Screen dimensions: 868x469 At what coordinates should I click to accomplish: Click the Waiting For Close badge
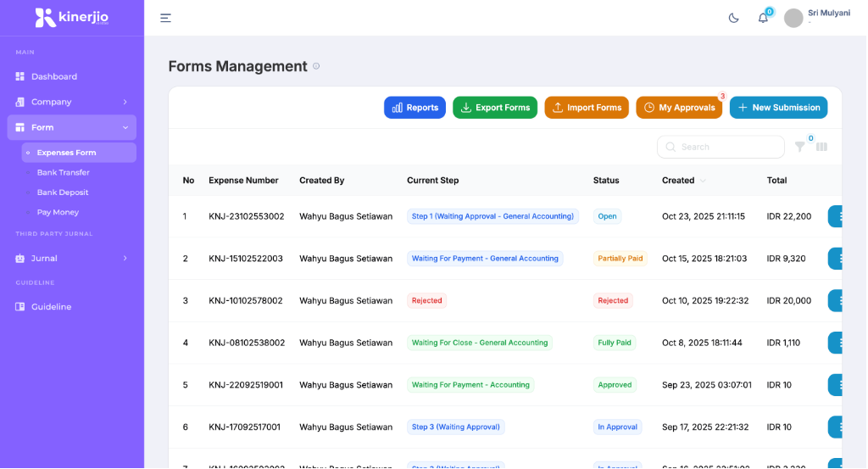pyautogui.click(x=480, y=342)
